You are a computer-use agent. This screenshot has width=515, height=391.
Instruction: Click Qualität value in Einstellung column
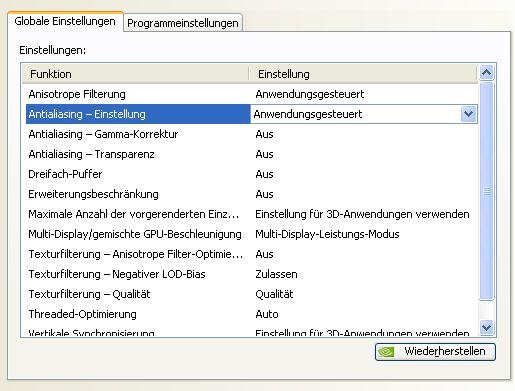pos(274,294)
